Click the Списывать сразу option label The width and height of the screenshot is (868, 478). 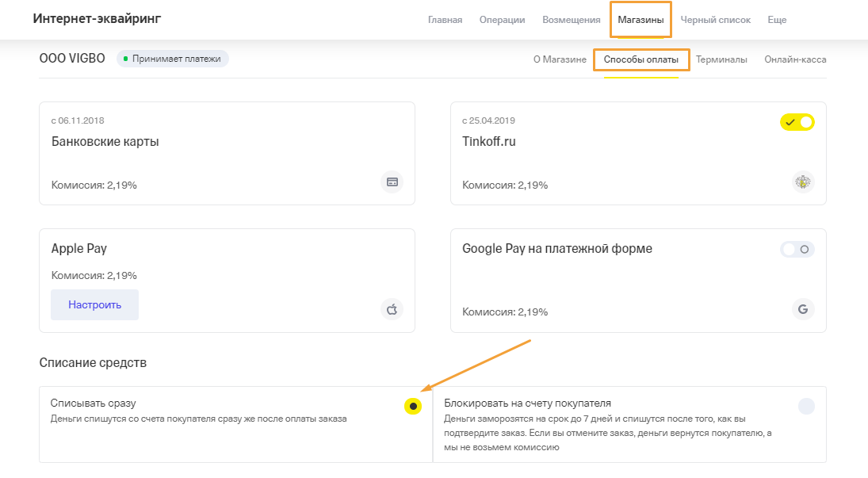[93, 403]
